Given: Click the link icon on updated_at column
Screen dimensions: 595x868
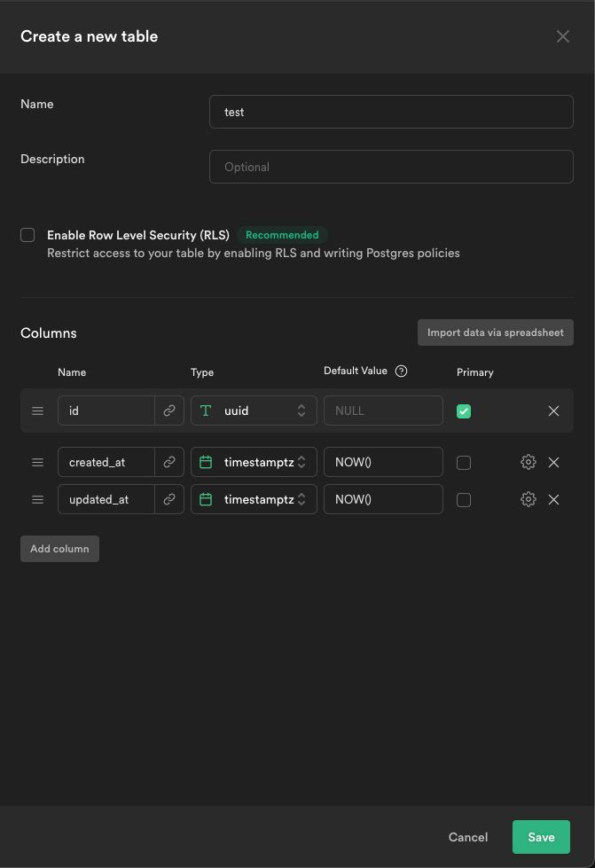Looking at the screenshot, I should click(x=169, y=499).
